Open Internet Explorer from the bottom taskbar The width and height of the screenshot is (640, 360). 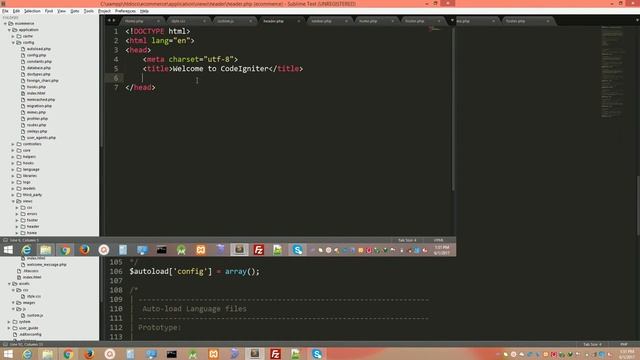click(27, 354)
